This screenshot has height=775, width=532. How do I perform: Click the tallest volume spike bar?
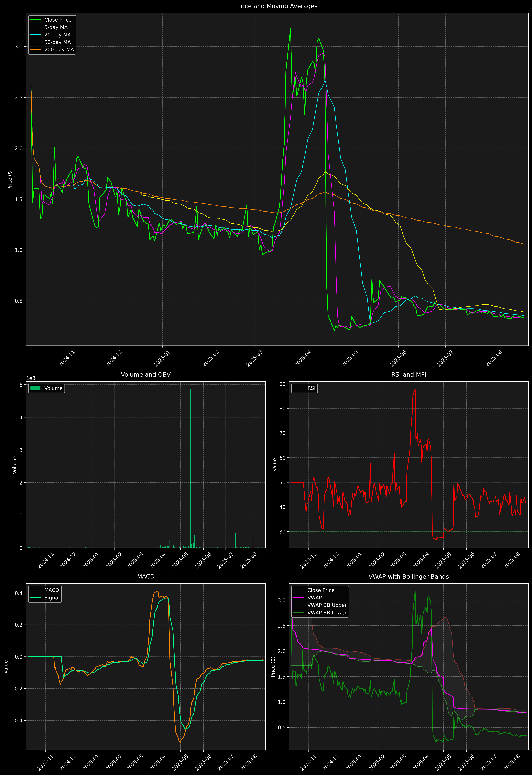click(x=191, y=467)
